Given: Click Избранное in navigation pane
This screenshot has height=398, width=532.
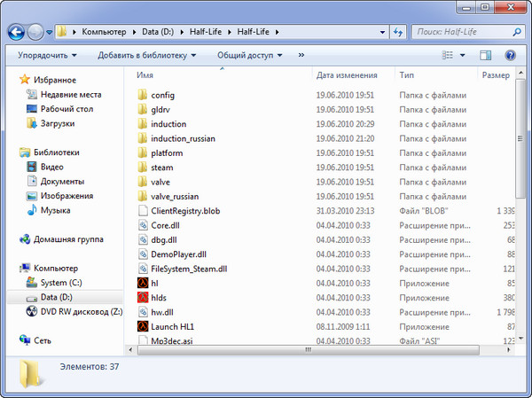Looking at the screenshot, I should (x=55, y=80).
